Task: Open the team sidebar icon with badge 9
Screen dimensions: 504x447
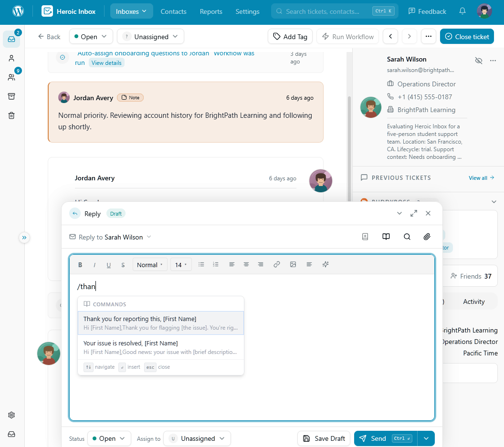Action: (x=11, y=77)
